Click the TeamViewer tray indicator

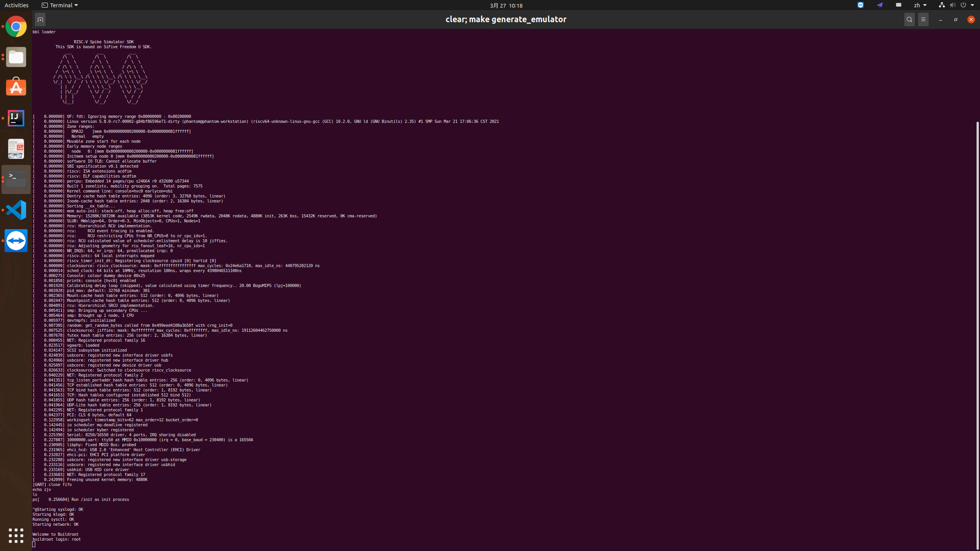860,5
